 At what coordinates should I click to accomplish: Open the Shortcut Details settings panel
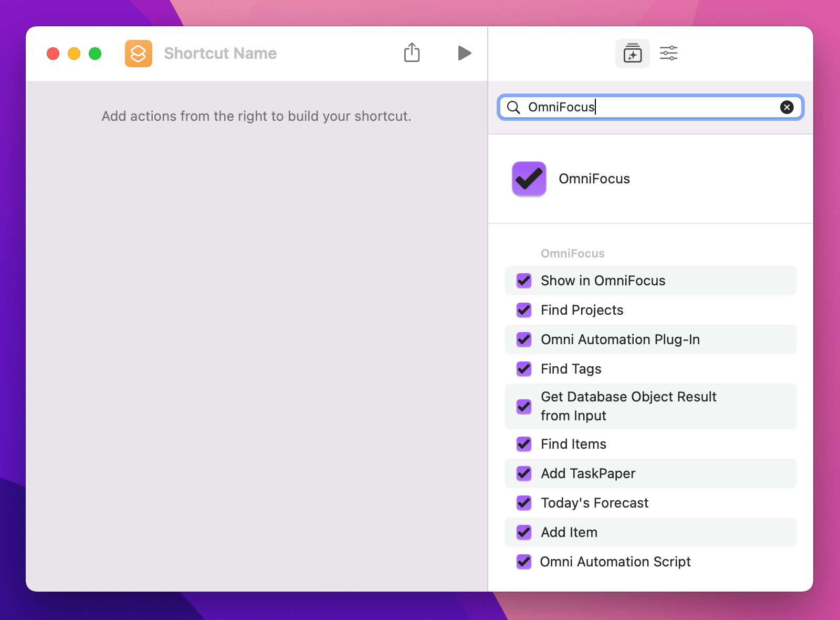coord(669,53)
